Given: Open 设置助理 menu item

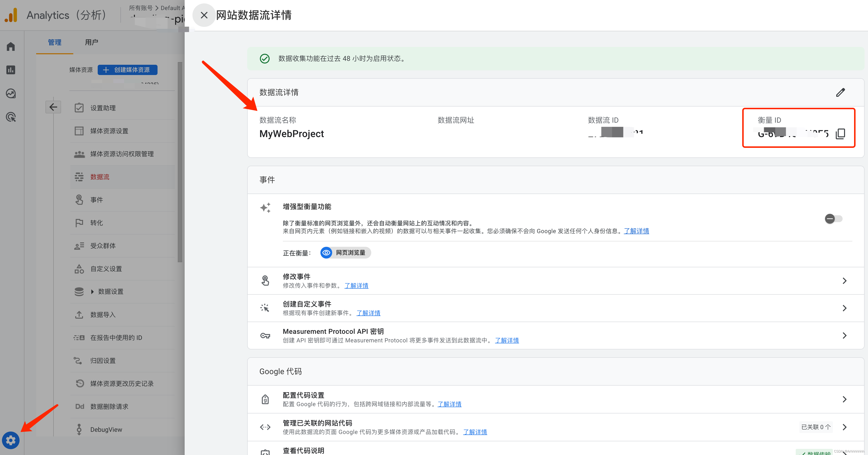Looking at the screenshot, I should click(x=123, y=108).
